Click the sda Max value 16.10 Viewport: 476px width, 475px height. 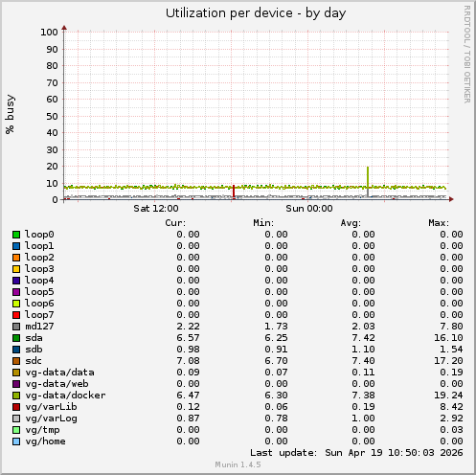[x=448, y=338]
